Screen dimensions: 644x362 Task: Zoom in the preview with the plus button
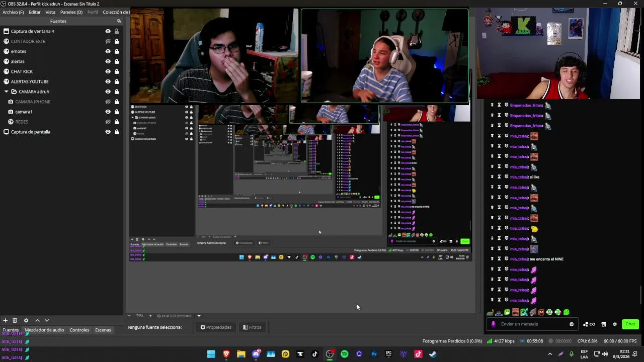(150, 316)
